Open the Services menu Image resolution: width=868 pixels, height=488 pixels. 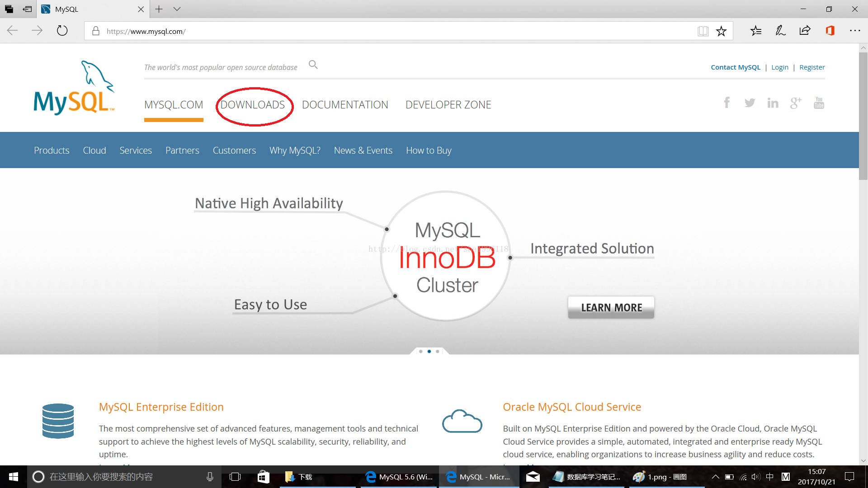(136, 150)
